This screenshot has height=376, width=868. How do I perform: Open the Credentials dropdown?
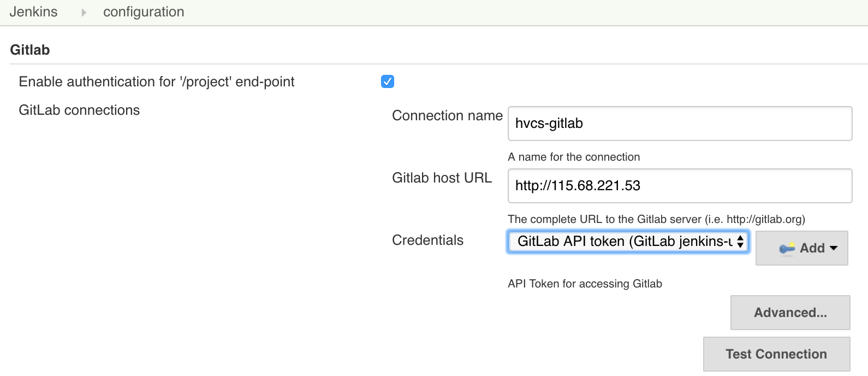pyautogui.click(x=628, y=242)
